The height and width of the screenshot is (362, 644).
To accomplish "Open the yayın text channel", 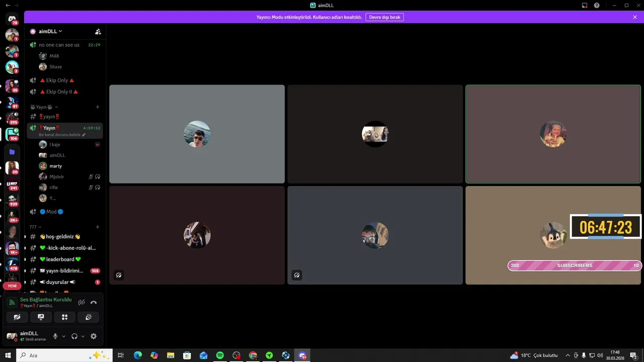I will pyautogui.click(x=65, y=117).
